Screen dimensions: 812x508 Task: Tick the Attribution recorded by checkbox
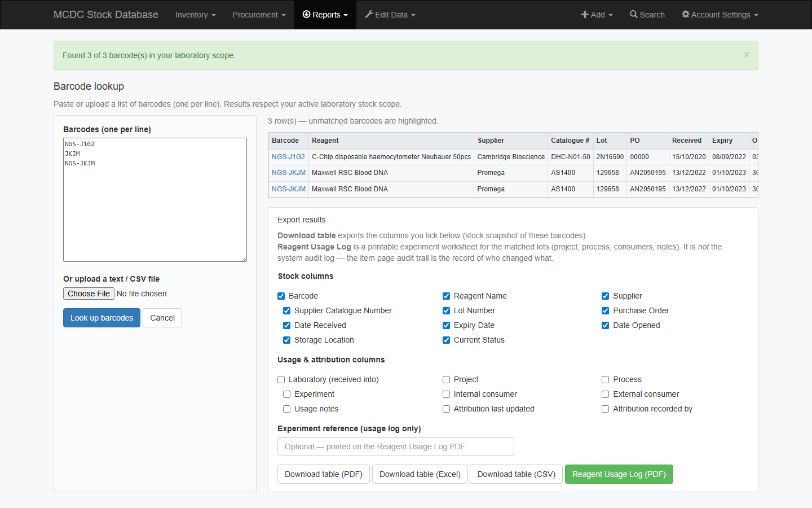[605, 409]
